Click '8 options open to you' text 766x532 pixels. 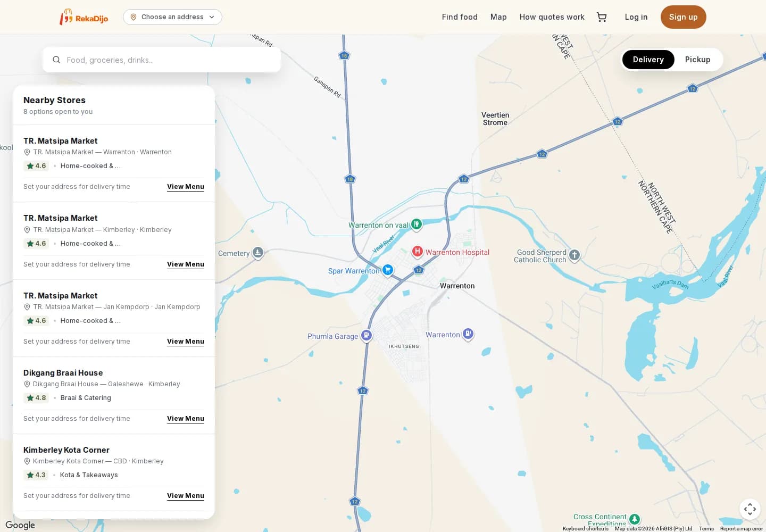point(58,112)
